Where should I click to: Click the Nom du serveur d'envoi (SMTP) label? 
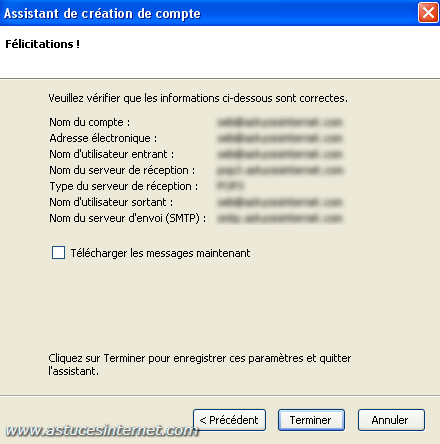(x=128, y=218)
